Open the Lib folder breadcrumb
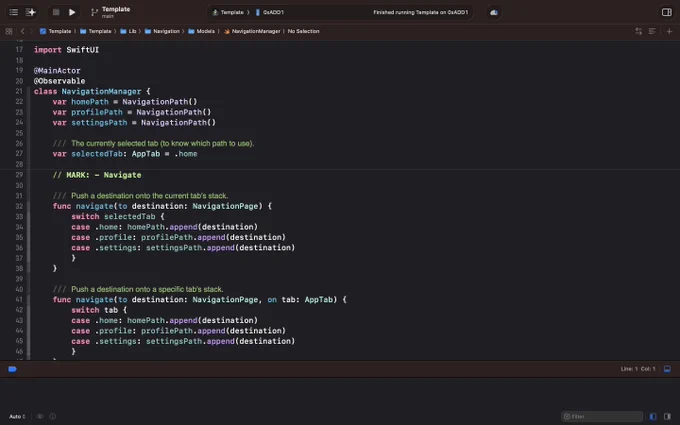Image resolution: width=680 pixels, height=425 pixels. coord(128,31)
